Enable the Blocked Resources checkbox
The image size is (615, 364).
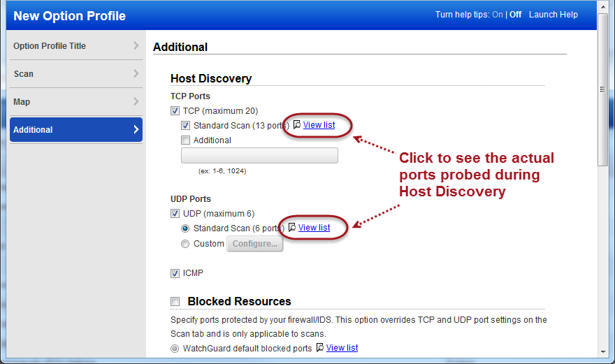(x=175, y=302)
